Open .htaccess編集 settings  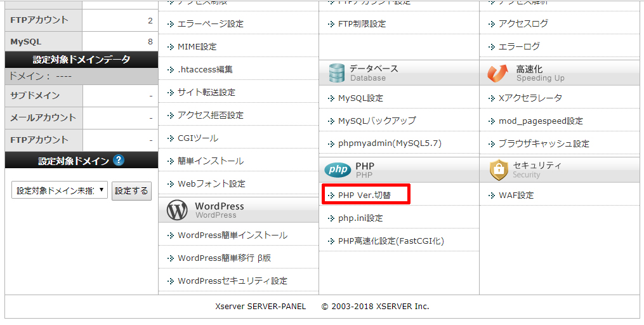205,70
